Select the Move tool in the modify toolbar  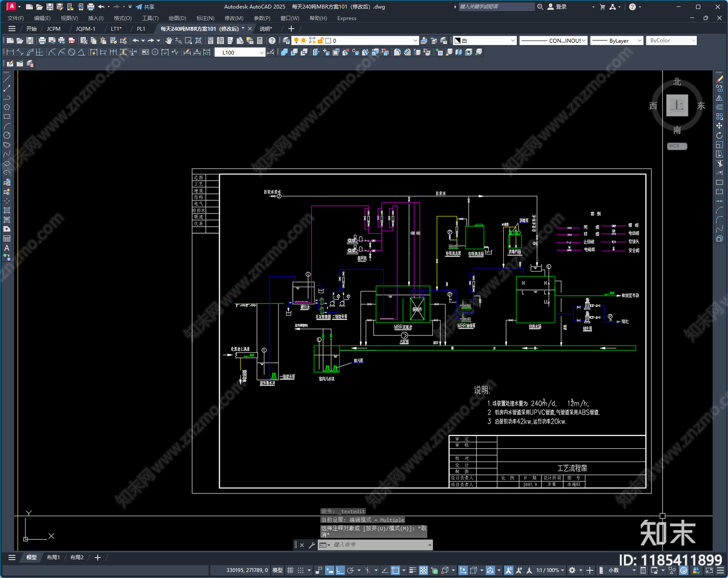pyautogui.click(x=719, y=126)
